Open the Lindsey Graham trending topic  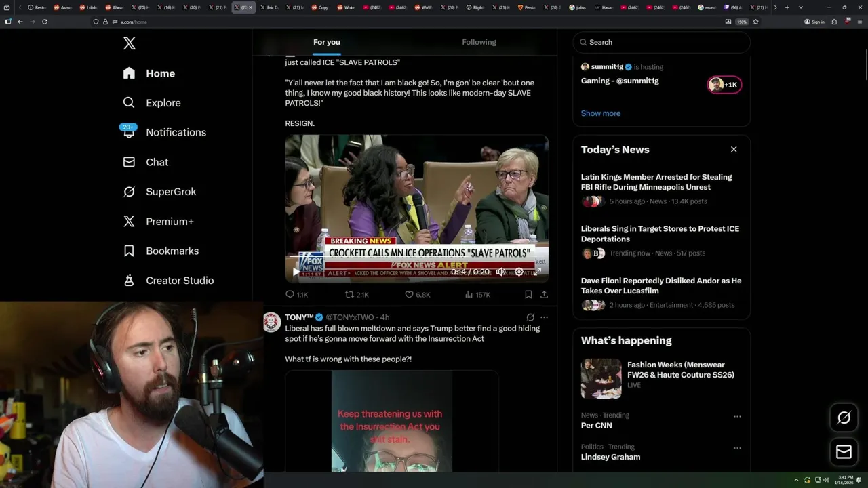click(610, 457)
